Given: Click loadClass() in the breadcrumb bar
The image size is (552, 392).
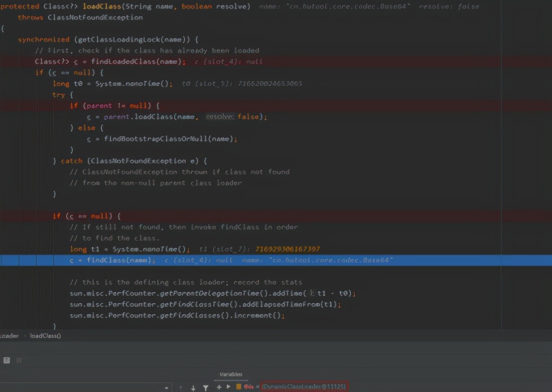Looking at the screenshot, I should click(45, 336).
